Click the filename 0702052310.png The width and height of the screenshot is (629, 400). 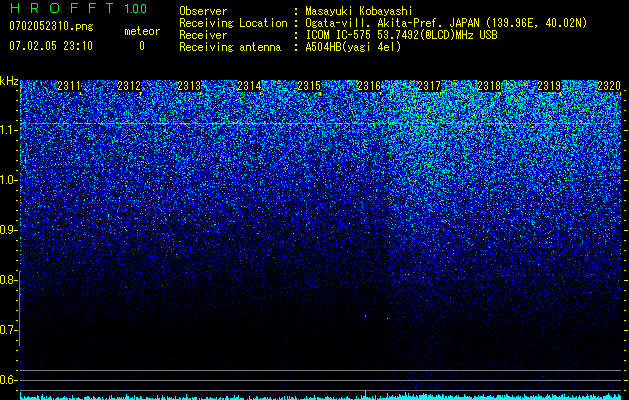point(51,27)
